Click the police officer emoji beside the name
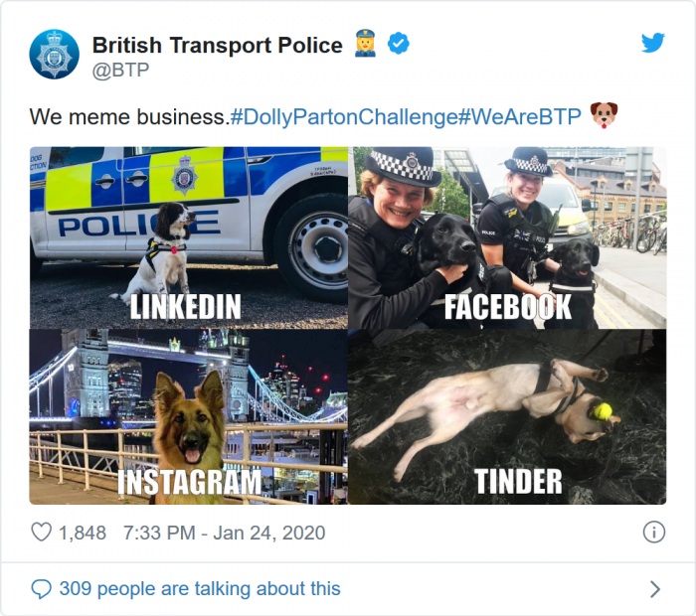The height and width of the screenshot is (616, 696). tap(365, 44)
